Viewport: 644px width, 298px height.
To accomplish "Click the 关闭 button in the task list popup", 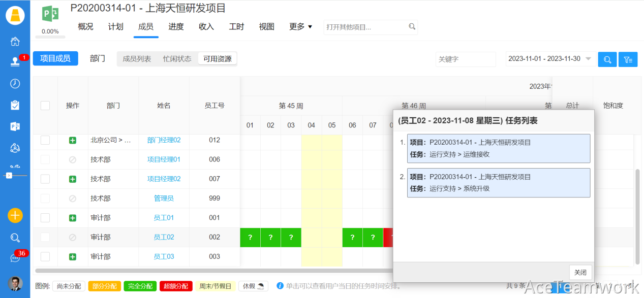I will point(580,273).
